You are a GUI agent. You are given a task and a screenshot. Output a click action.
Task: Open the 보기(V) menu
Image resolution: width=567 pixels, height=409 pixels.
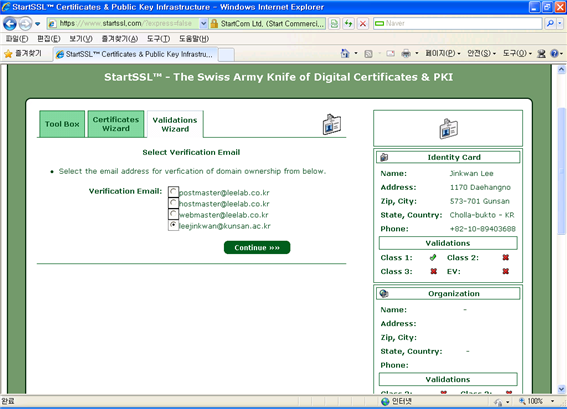(81, 39)
